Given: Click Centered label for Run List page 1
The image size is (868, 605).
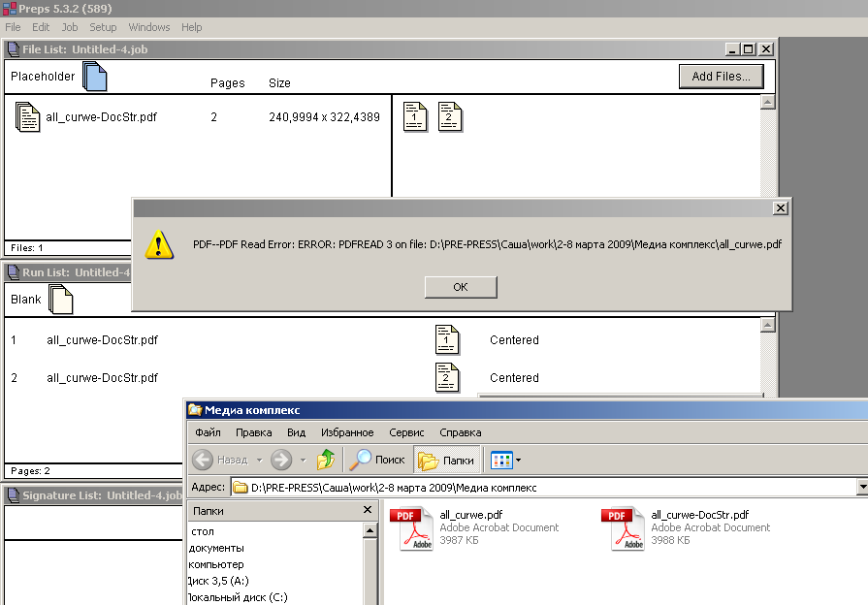Looking at the screenshot, I should pos(514,340).
